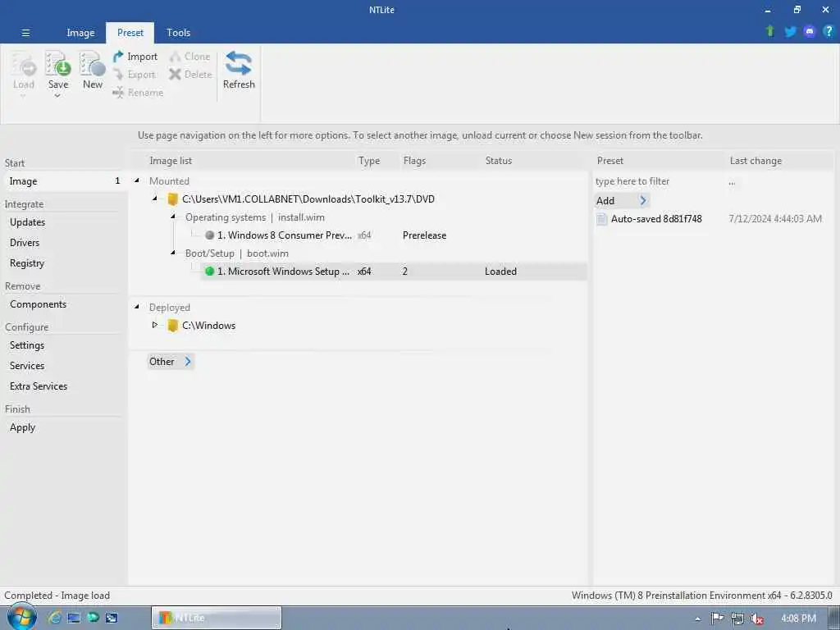This screenshot has height=630, width=840.
Task: Click the Loaded status cell
Action: tap(501, 272)
